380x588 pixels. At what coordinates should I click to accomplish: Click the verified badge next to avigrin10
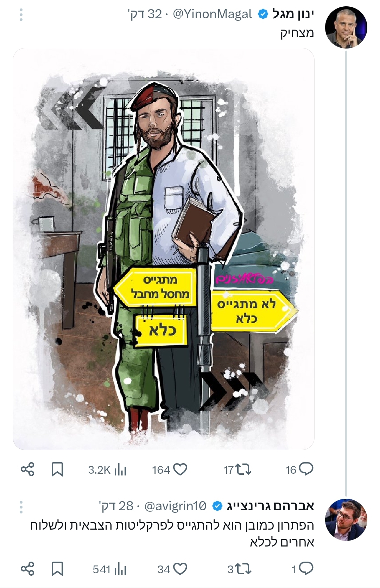point(218,506)
